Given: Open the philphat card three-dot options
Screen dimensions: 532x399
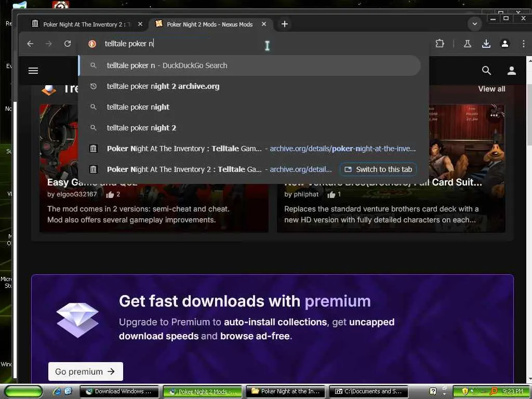Looking at the screenshot, I should coord(494,115).
